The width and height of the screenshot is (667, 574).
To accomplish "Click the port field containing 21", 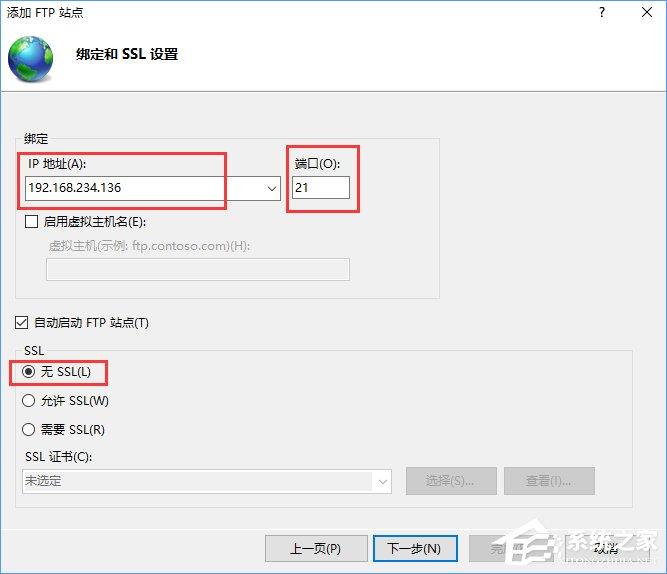I will click(321, 188).
